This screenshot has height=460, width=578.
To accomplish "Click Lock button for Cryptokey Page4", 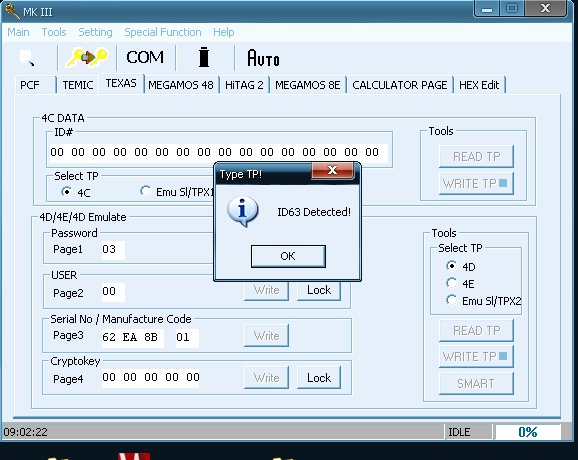I will (319, 378).
